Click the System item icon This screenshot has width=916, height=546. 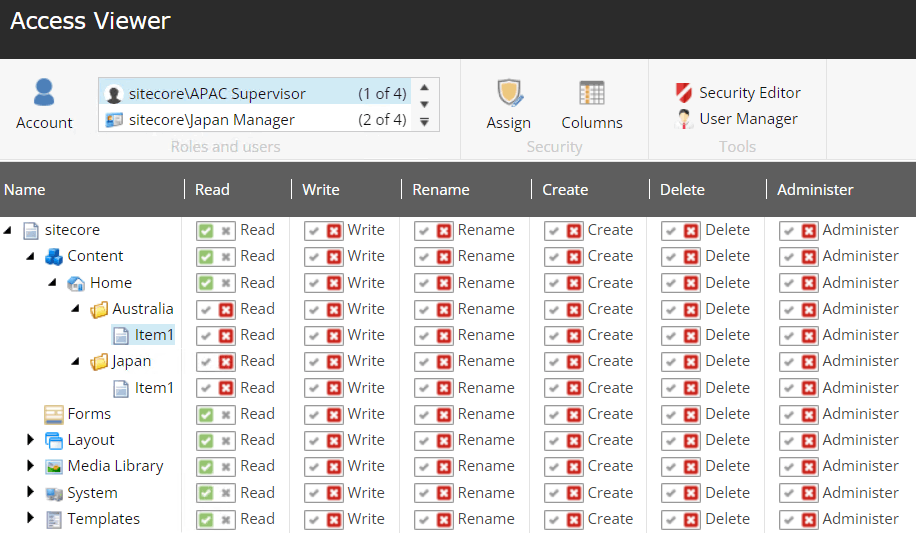pos(54,494)
